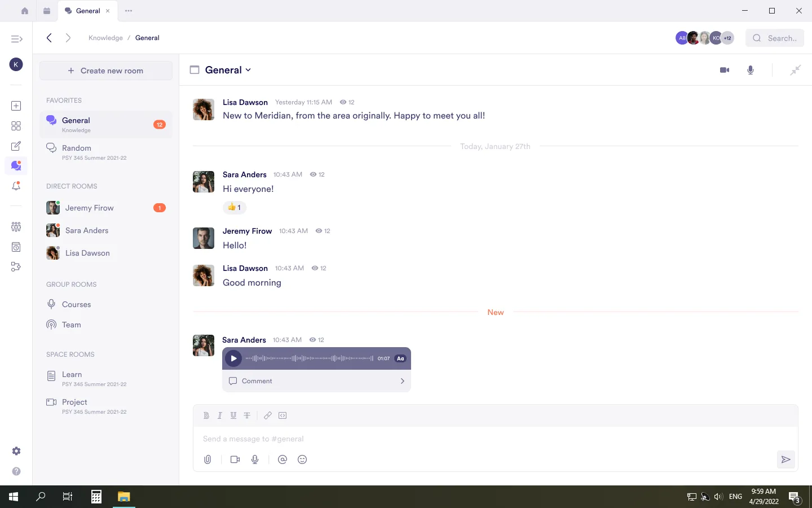
Task: Toggle strikethrough formatting in the composer
Action: coord(247,415)
